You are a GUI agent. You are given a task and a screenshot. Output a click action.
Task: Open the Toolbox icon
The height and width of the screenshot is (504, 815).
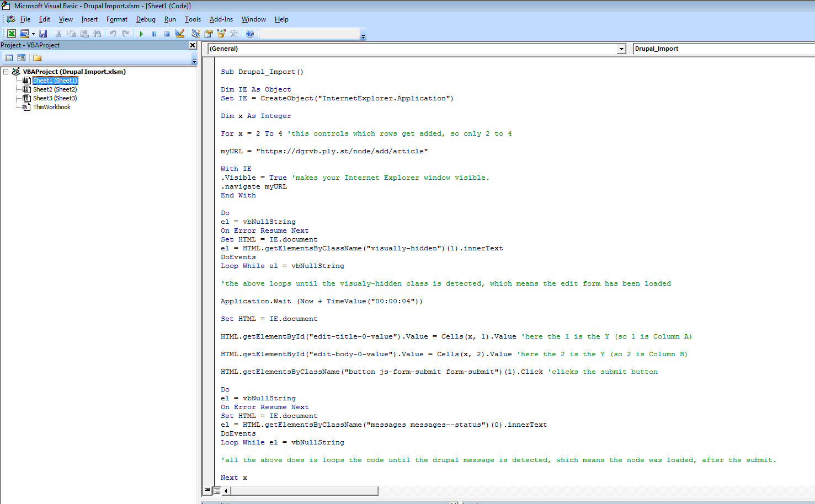(234, 34)
